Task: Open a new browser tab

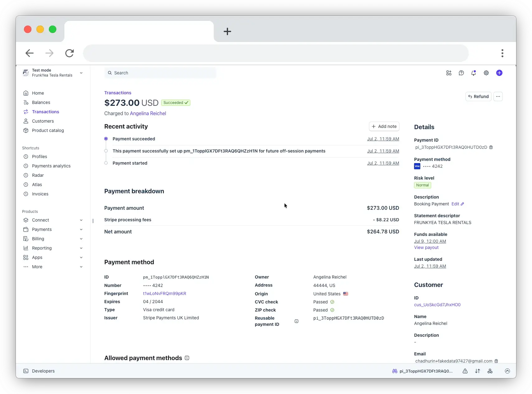Action: pyautogui.click(x=227, y=31)
